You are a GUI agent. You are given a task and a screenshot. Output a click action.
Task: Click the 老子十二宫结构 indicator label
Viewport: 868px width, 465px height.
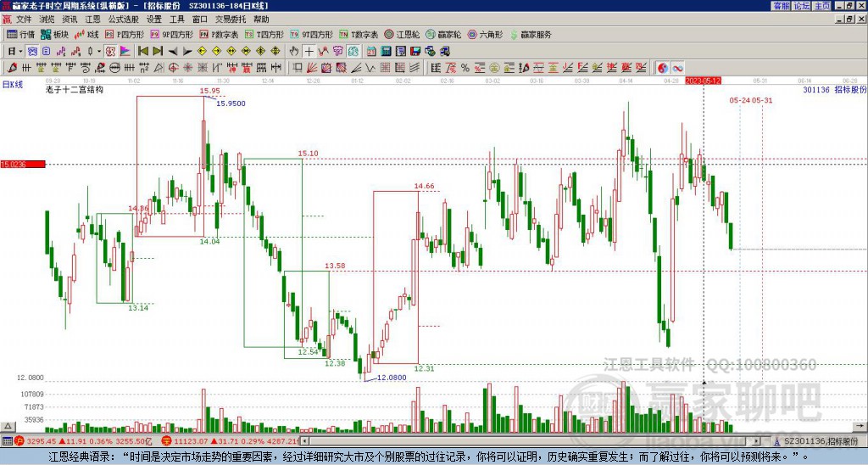(x=75, y=89)
